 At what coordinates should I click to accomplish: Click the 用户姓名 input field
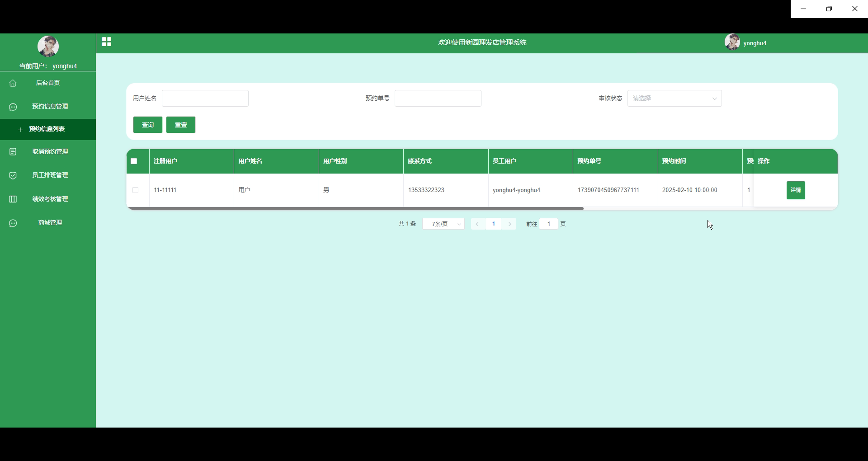pyautogui.click(x=205, y=98)
